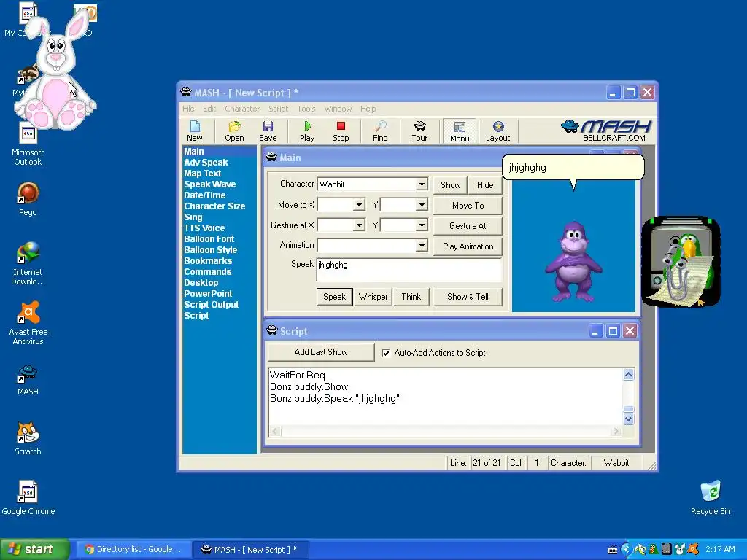This screenshot has height=560, width=747.
Task: Click the Move To button
Action: pyautogui.click(x=468, y=206)
